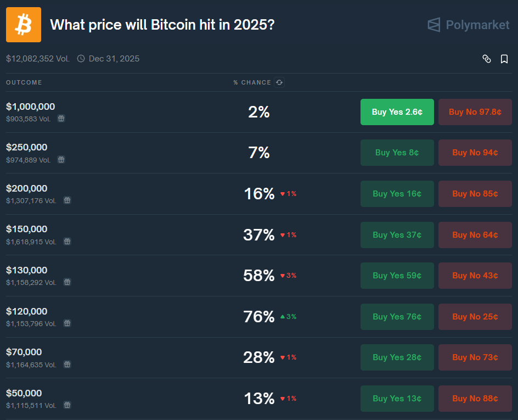Viewport: 518px width, 420px height.
Task: Buy Yes at 2.6¢ for $1,000,000
Action: 397,111
